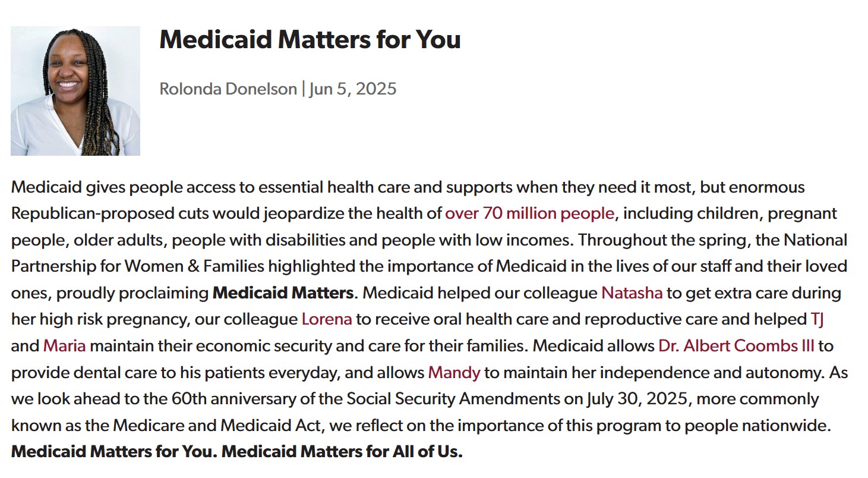Click the 'Medicaid Matters for You' headline
Screen dimensions: 868x478
[310, 39]
